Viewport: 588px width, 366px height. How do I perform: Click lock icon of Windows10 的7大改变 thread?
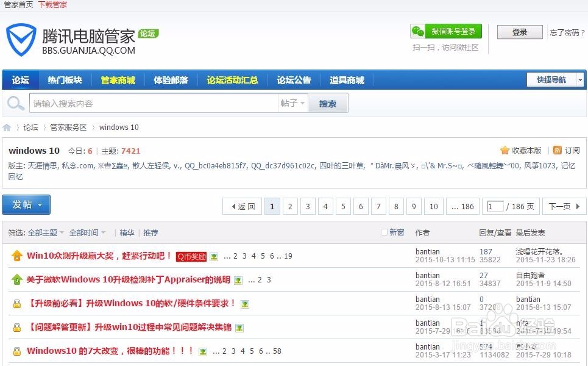pyautogui.click(x=17, y=351)
